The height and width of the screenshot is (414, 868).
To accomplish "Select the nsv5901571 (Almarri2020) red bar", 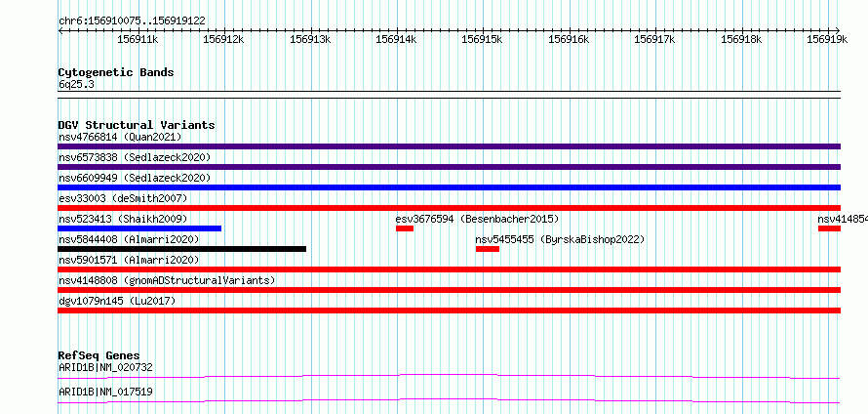I will coord(449,269).
